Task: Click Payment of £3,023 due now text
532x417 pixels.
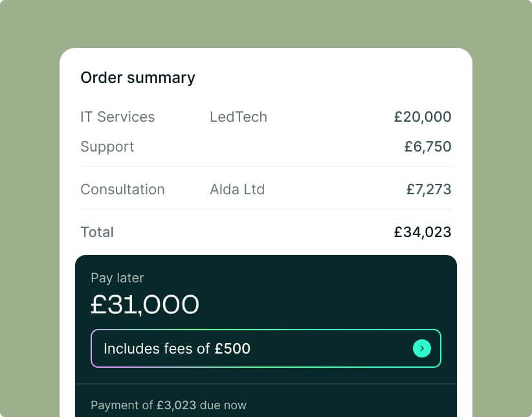Action: [x=169, y=405]
